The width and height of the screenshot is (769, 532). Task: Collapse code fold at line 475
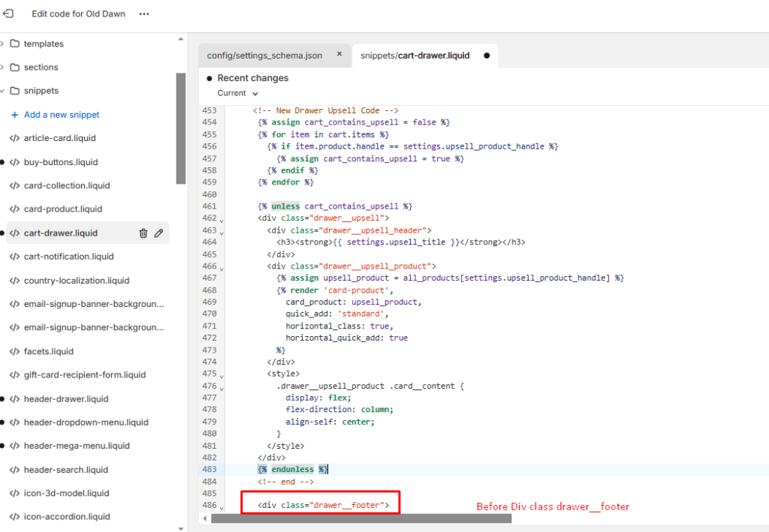[x=222, y=377]
